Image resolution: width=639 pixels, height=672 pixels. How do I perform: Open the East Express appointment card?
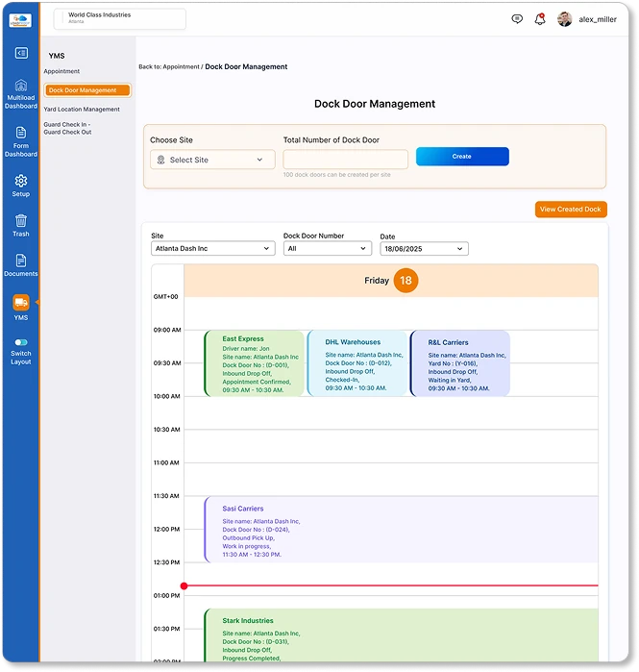pos(254,363)
